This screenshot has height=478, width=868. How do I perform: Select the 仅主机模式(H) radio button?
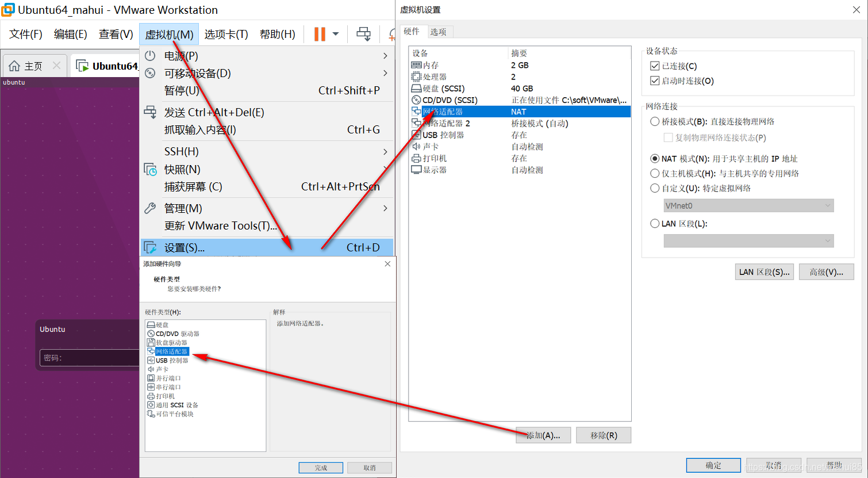click(x=655, y=173)
